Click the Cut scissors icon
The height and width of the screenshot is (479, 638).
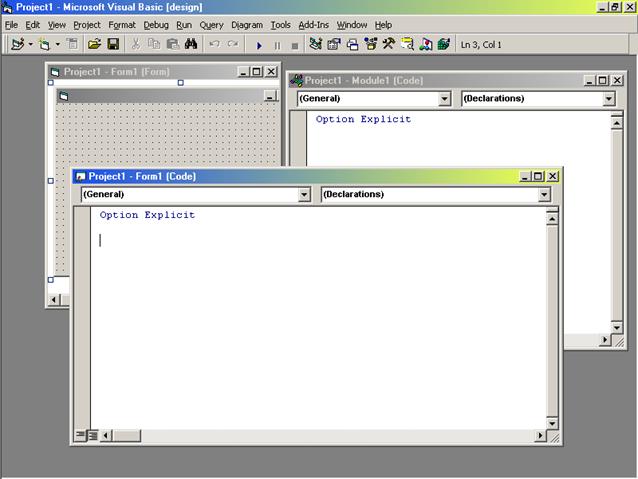135,44
